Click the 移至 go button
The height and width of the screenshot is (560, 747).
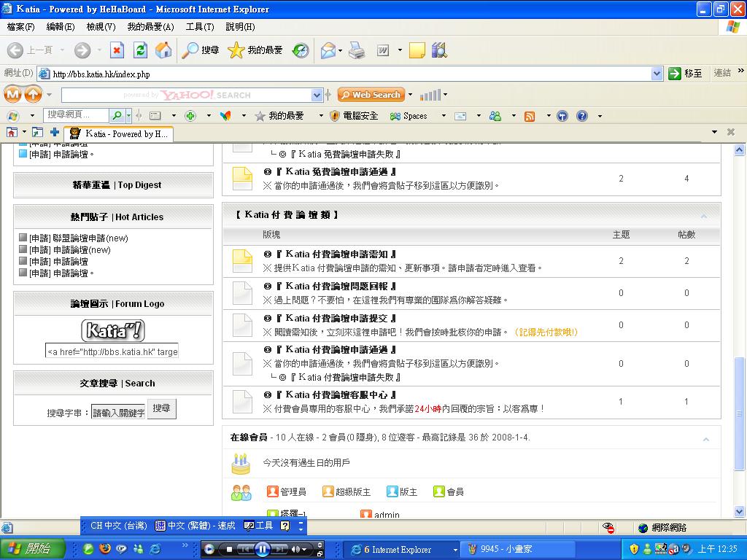[685, 74]
